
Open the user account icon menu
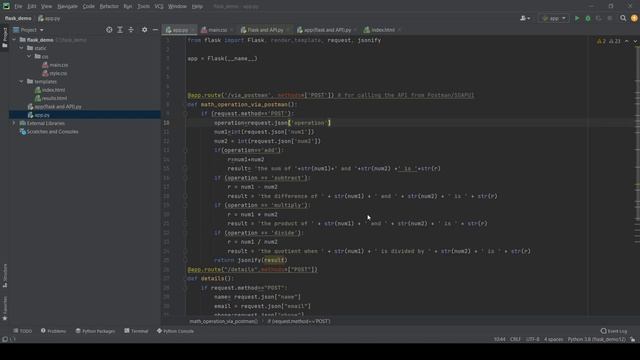click(x=525, y=18)
